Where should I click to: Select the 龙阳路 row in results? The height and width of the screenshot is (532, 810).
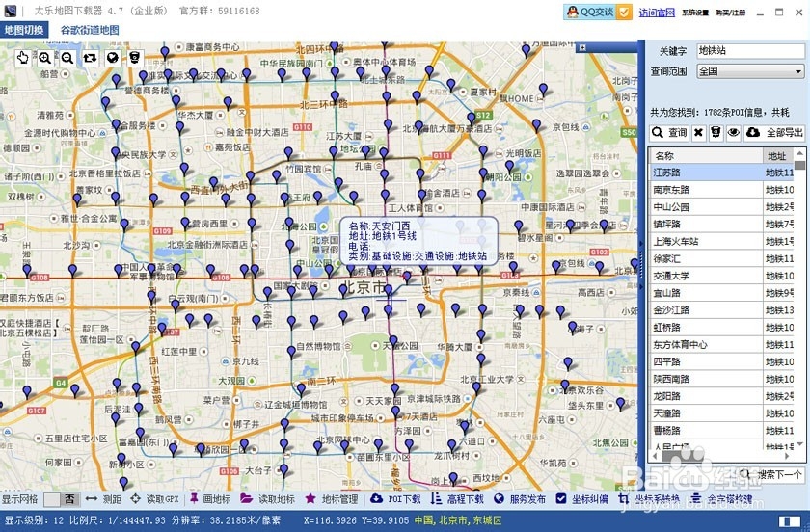click(721, 396)
